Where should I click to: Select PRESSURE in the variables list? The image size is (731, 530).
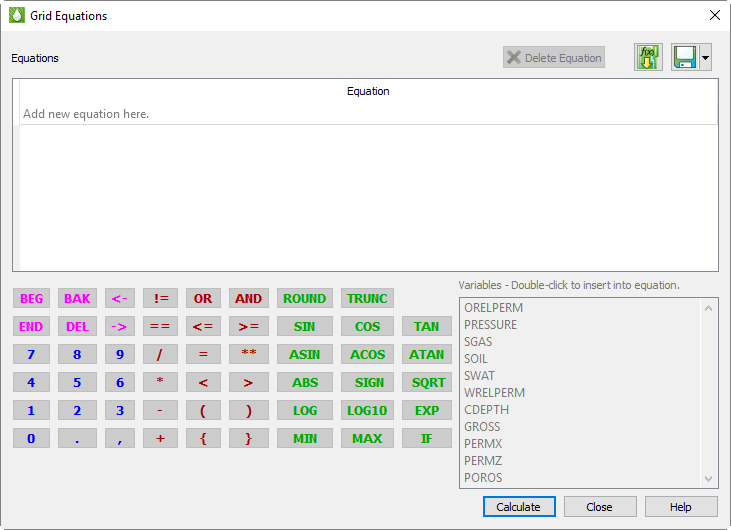click(491, 325)
